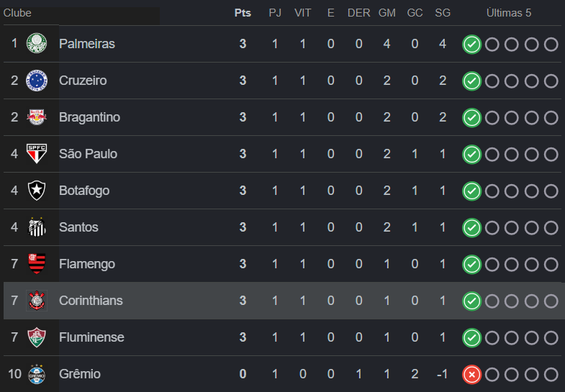Open the Corinthians team name link

coord(91,301)
